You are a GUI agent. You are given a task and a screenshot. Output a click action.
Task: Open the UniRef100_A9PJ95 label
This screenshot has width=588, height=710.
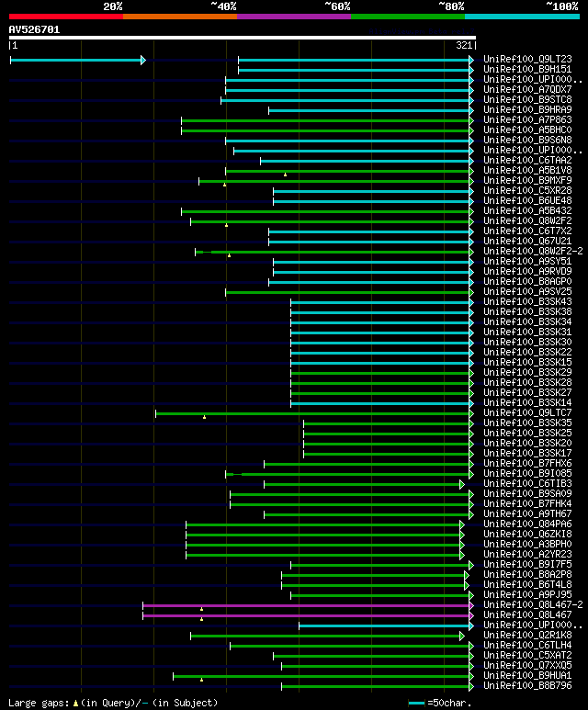pyautogui.click(x=527, y=594)
